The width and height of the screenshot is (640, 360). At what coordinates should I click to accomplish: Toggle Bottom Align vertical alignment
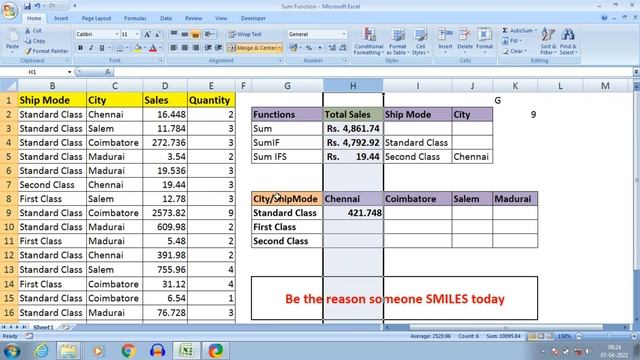tap(195, 34)
